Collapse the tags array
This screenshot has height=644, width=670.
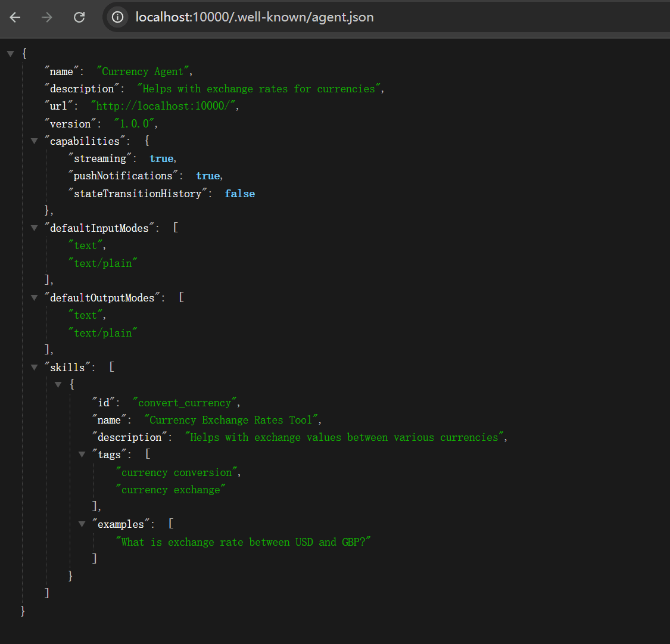tap(82, 455)
